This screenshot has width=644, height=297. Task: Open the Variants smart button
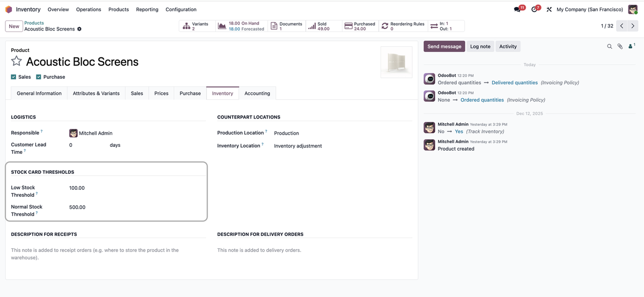click(x=197, y=26)
